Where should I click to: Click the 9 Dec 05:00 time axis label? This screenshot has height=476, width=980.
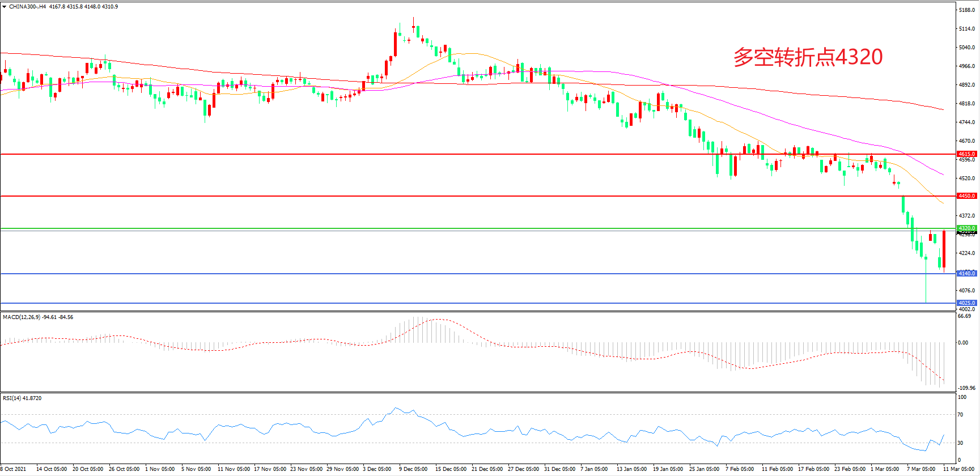pos(413,469)
